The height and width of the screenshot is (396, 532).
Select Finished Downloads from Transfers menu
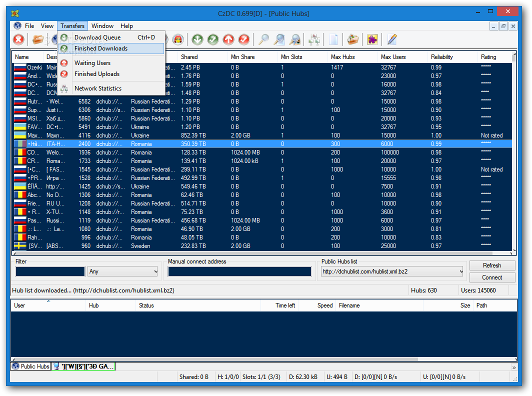point(111,48)
